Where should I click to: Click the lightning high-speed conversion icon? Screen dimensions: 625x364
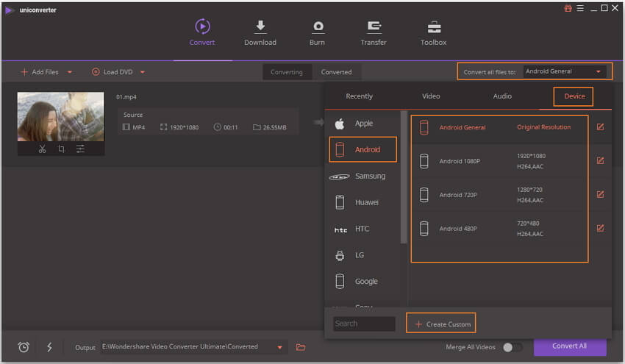(49, 347)
